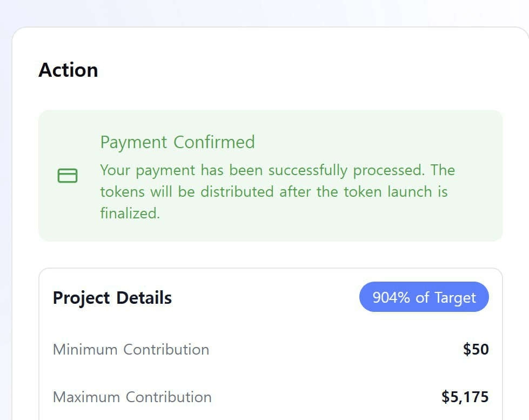Click the 'tokens will be distributed' line
The height and width of the screenshot is (420, 529).
coord(274,192)
